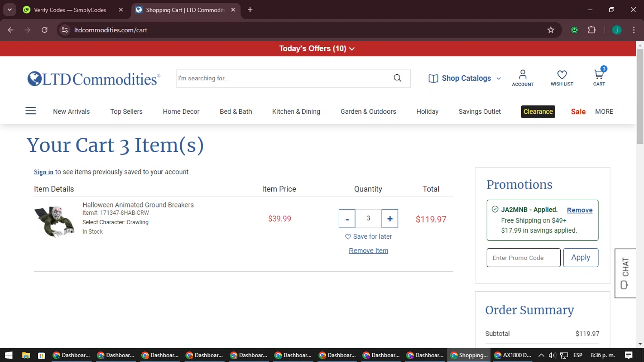
Task: Open the Chat side widget
Action: click(x=625, y=273)
